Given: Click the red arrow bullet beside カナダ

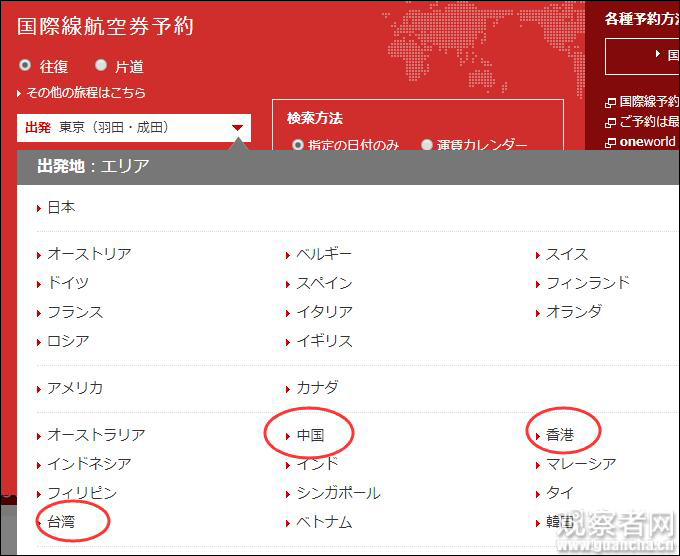Looking at the screenshot, I should point(288,389).
